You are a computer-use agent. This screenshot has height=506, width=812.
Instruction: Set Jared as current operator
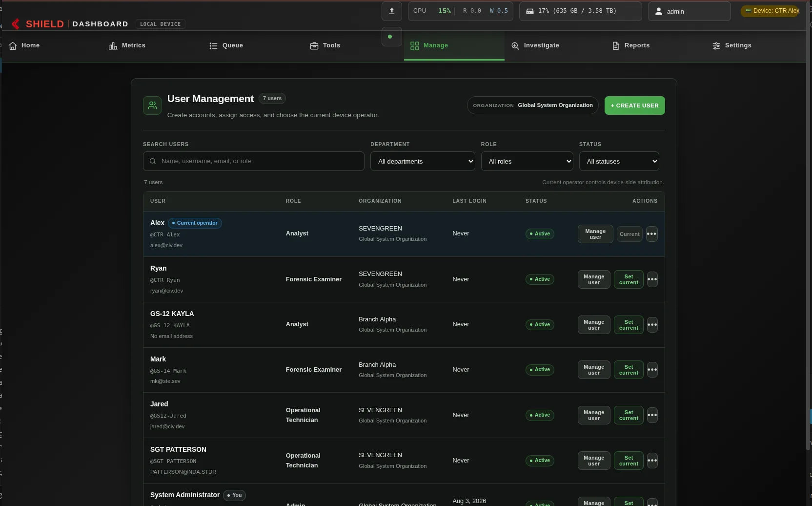[x=629, y=415]
